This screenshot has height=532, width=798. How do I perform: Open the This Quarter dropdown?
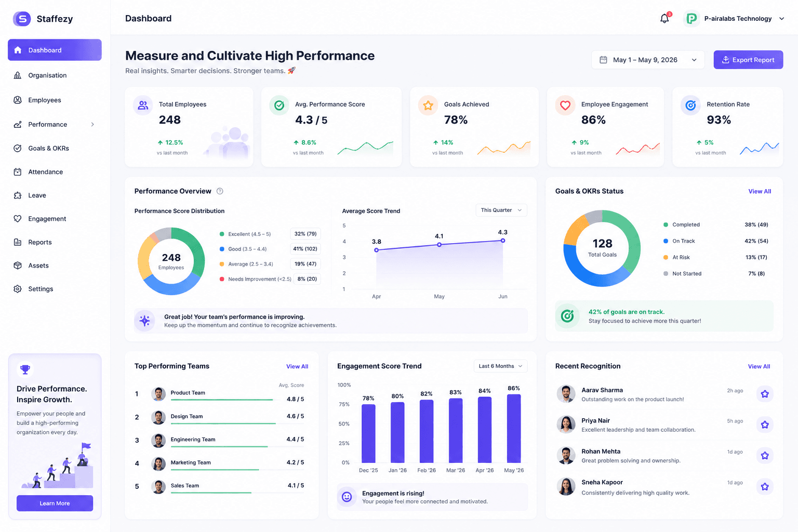point(501,210)
